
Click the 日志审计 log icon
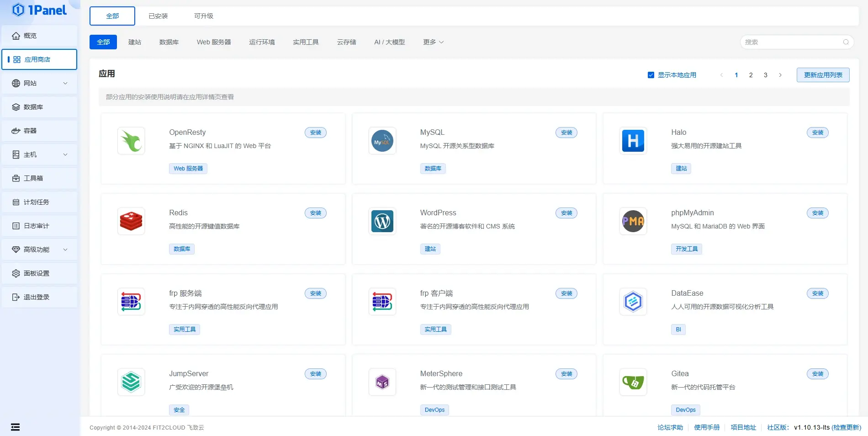(x=16, y=226)
